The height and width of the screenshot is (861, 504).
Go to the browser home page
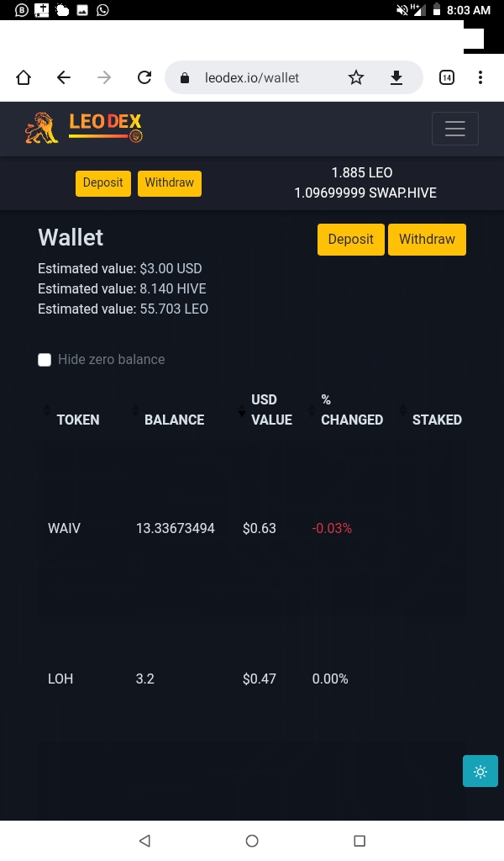click(24, 77)
